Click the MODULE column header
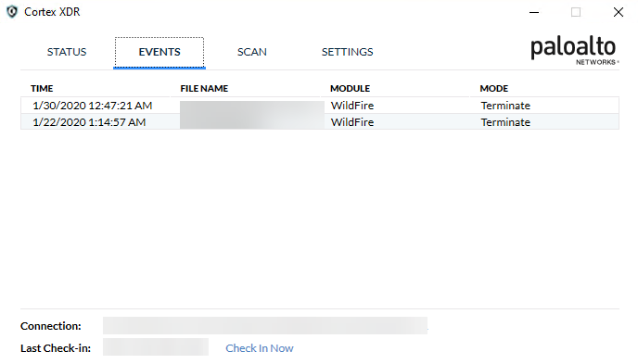 (x=350, y=89)
